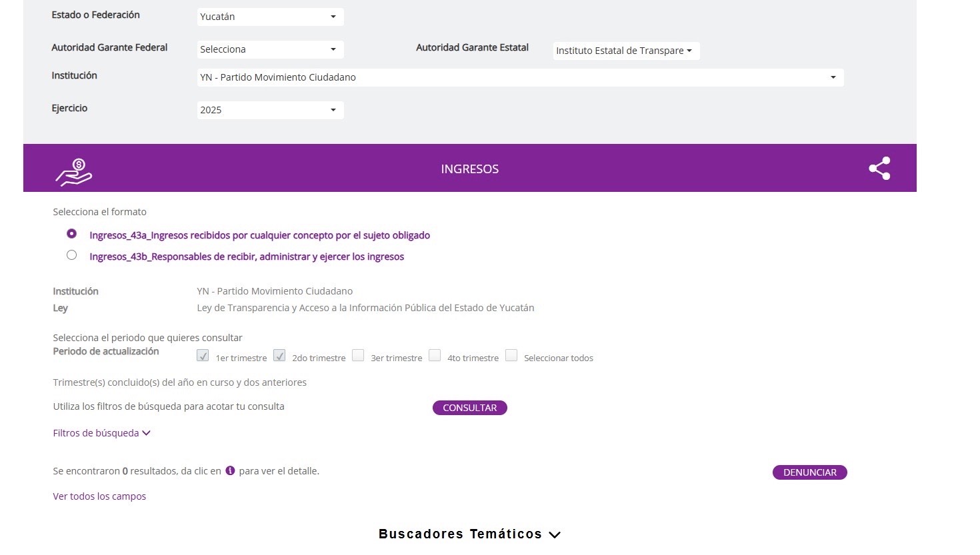Check the 3er trimestre checkbox
This screenshot has width=980, height=555.
pyautogui.click(x=358, y=356)
